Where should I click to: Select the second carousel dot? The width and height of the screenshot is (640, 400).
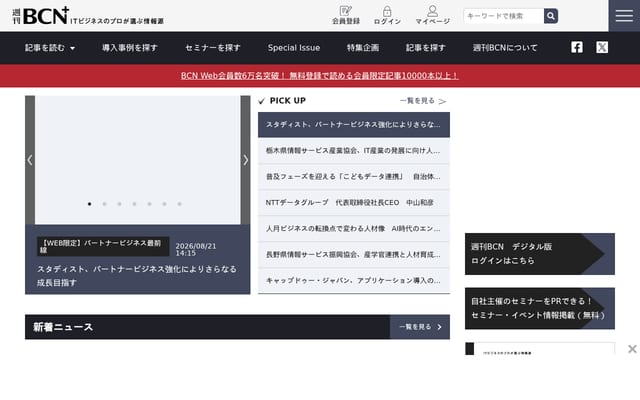pos(104,204)
